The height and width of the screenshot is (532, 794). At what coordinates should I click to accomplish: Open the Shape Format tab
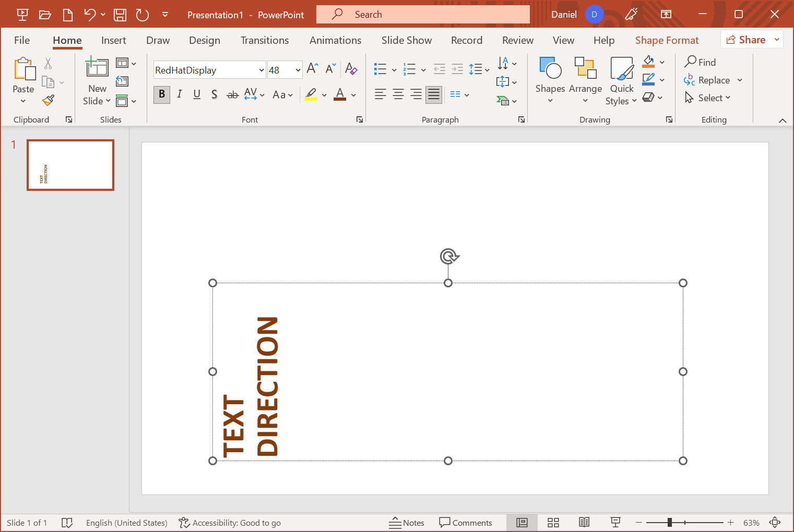(667, 41)
